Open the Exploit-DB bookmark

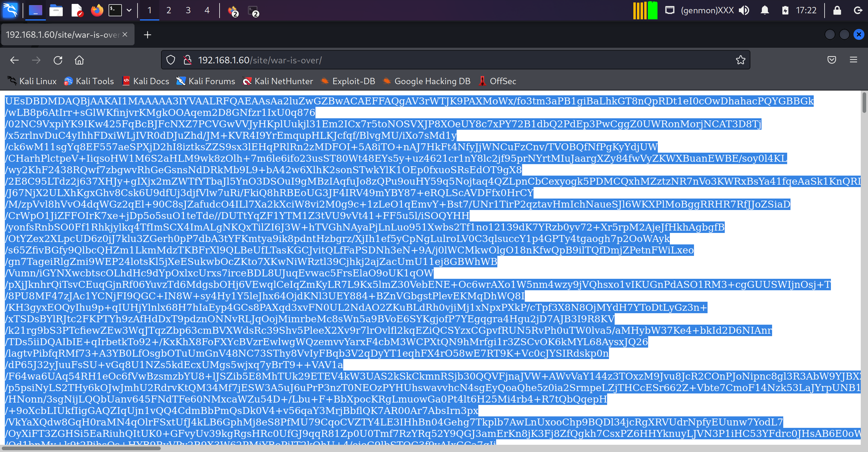(348, 81)
